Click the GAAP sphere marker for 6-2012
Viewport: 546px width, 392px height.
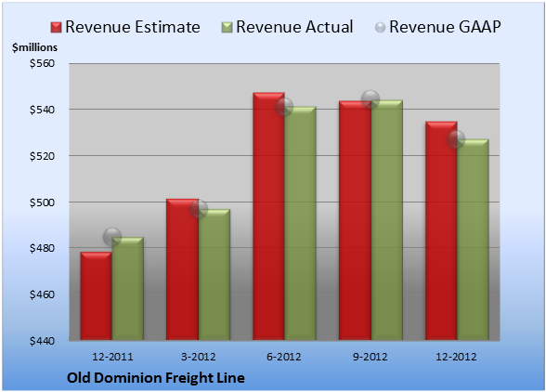pos(284,107)
